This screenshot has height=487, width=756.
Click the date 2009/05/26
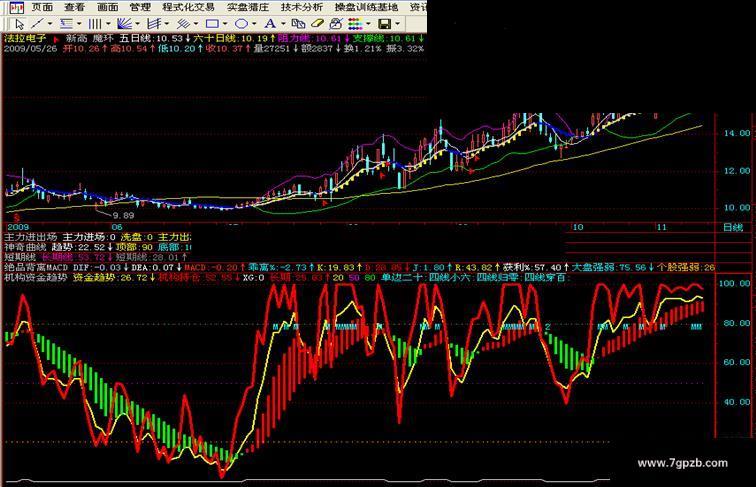click(x=30, y=48)
